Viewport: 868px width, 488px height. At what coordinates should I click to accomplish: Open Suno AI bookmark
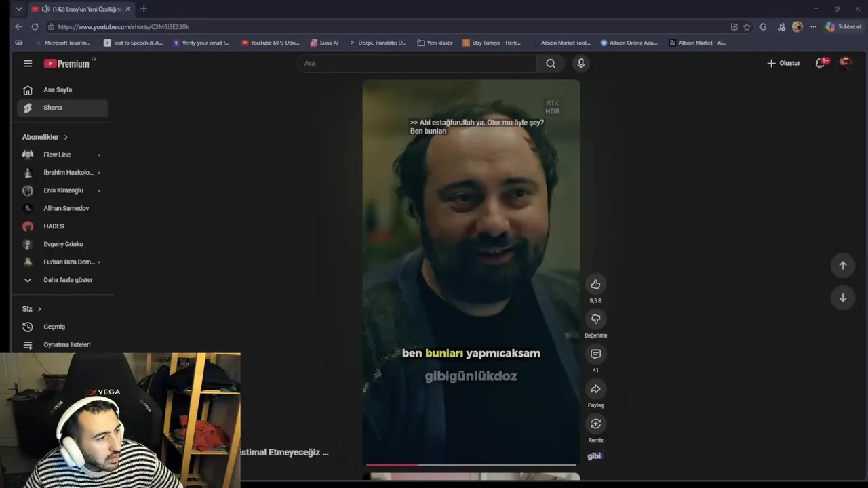[x=324, y=43]
